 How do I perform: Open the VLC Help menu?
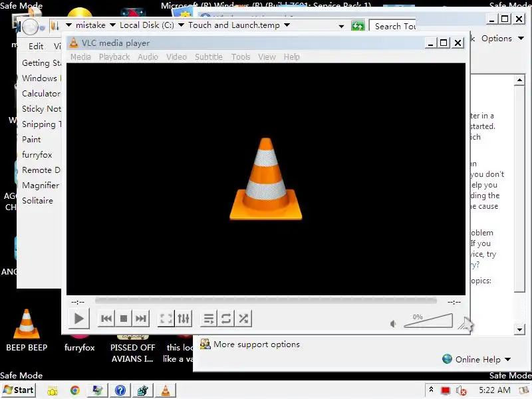click(292, 57)
